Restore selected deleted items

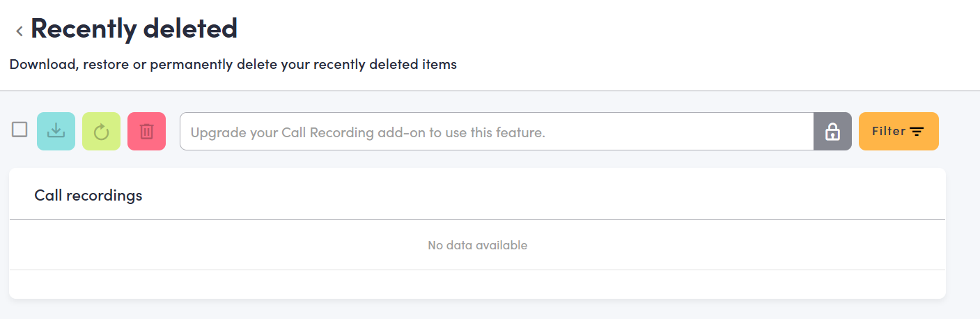(x=101, y=131)
